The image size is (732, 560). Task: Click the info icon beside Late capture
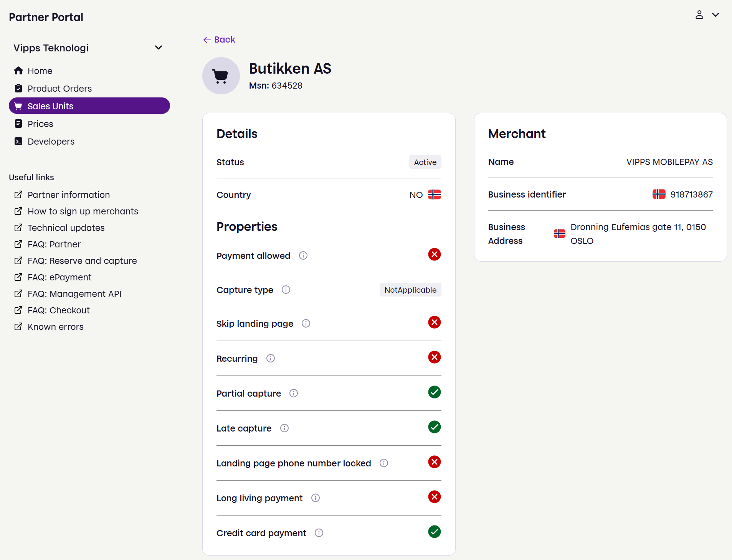tap(284, 428)
